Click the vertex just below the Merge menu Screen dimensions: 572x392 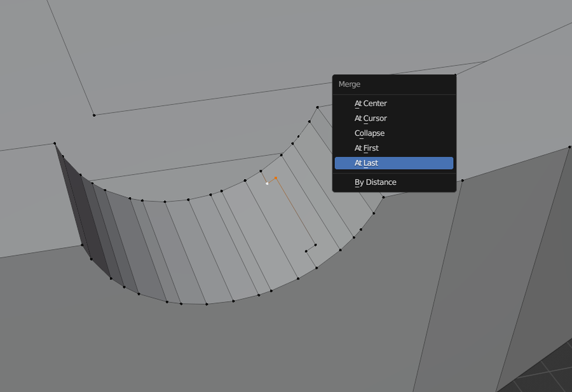tap(383, 197)
